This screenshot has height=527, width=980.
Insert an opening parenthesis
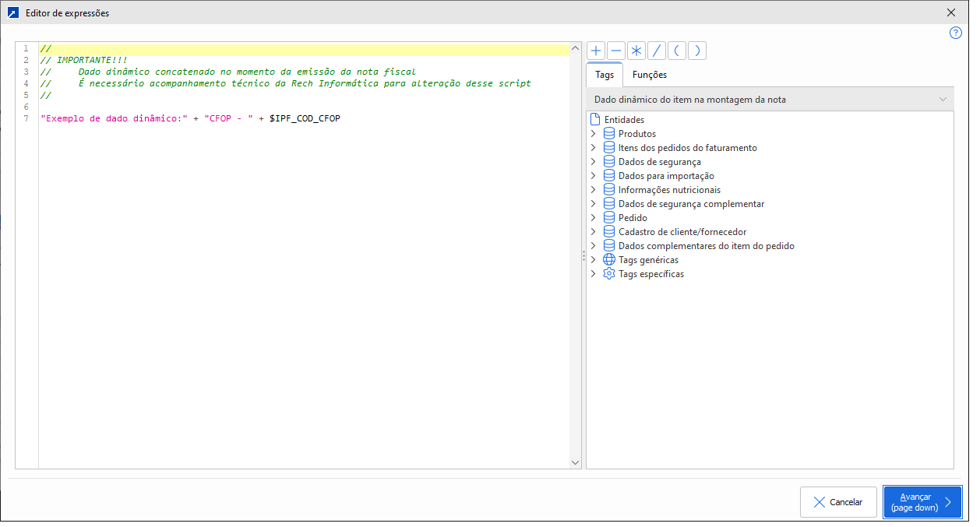pos(677,51)
